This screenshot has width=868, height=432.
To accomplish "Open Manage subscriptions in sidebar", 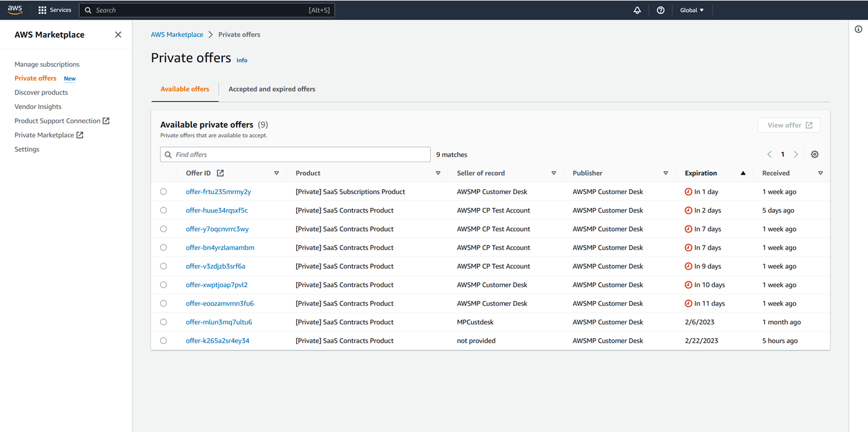I will click(x=47, y=64).
